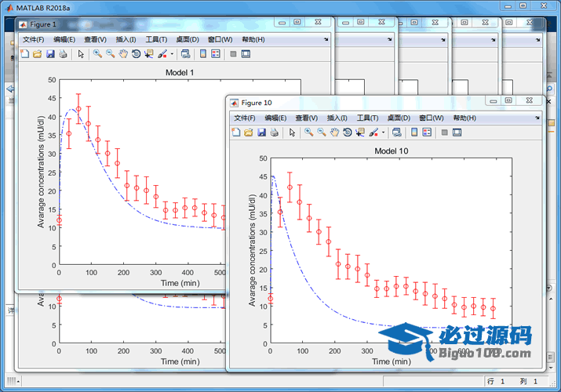Show Plot Tools and dock icon, Figure 10
The image size is (561, 392).
point(457,132)
